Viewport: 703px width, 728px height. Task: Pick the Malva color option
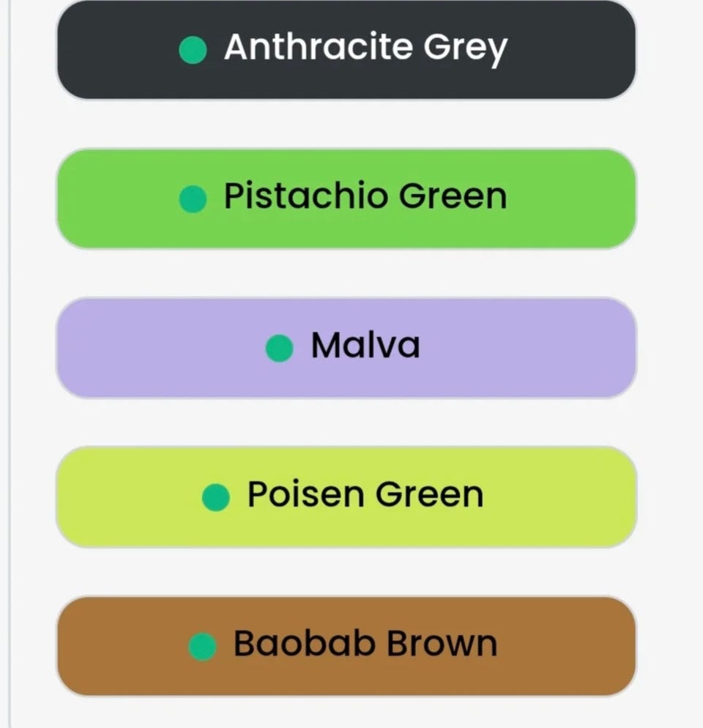tap(346, 348)
